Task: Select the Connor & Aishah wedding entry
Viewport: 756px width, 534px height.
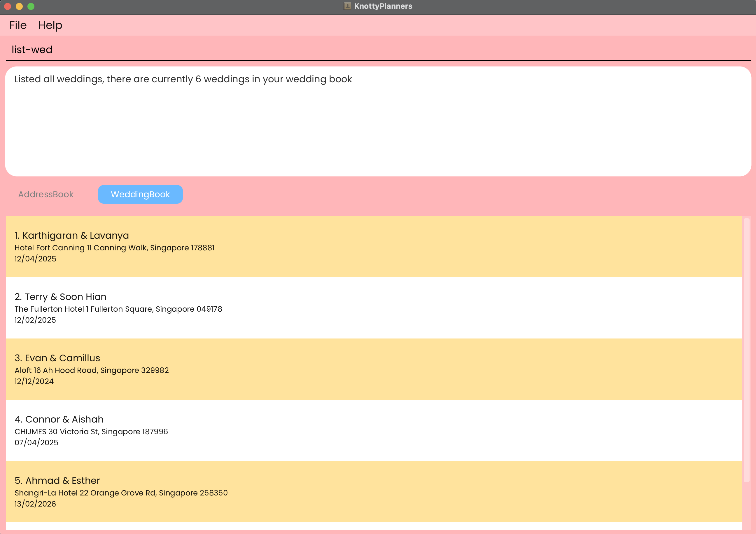Action: click(373, 430)
